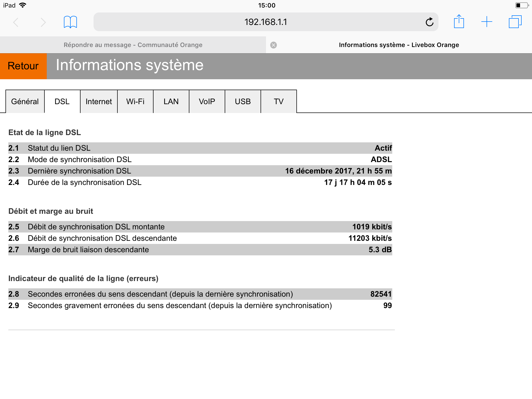Reload the current page
This screenshot has height=399, width=532.
click(429, 22)
